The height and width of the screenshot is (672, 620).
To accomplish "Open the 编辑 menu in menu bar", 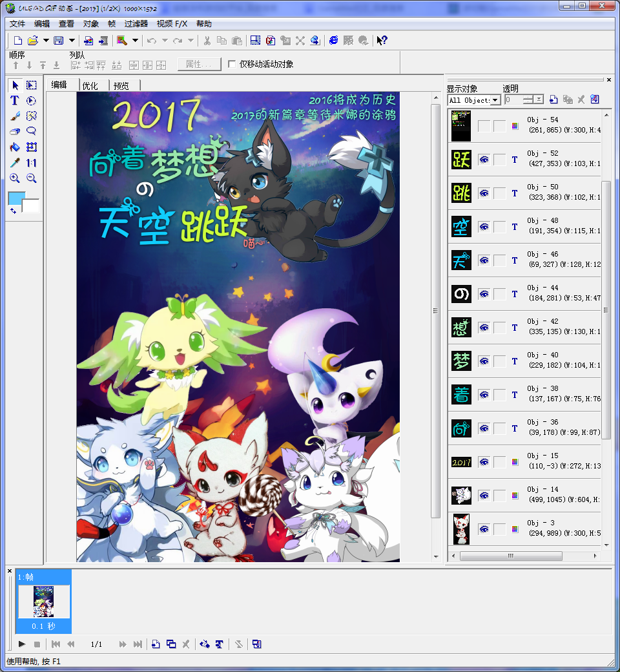I will [x=42, y=24].
